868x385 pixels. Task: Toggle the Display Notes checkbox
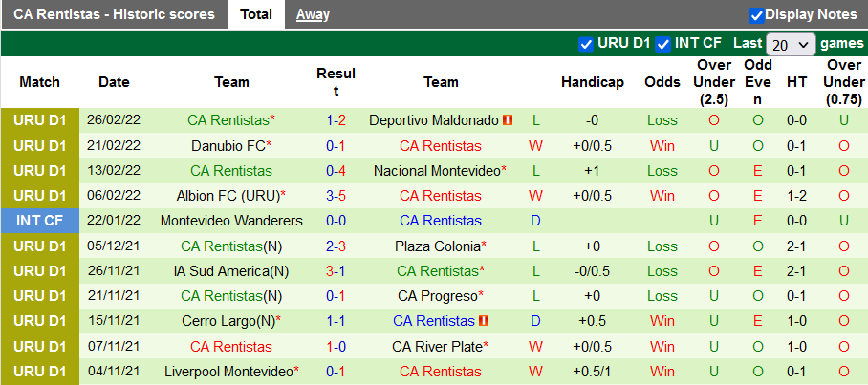pyautogui.click(x=756, y=15)
